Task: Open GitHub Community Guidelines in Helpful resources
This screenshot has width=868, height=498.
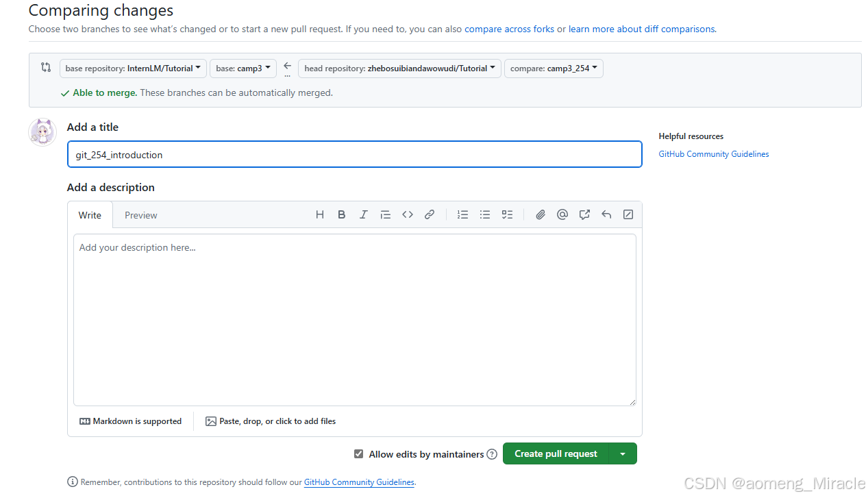Action: [714, 154]
